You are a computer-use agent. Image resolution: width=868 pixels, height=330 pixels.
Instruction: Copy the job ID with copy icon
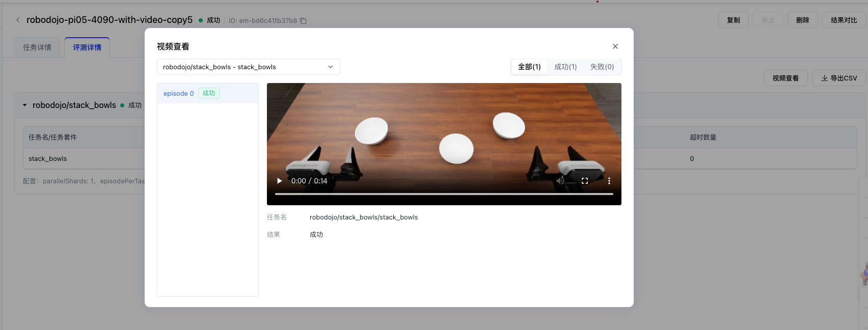(x=303, y=21)
